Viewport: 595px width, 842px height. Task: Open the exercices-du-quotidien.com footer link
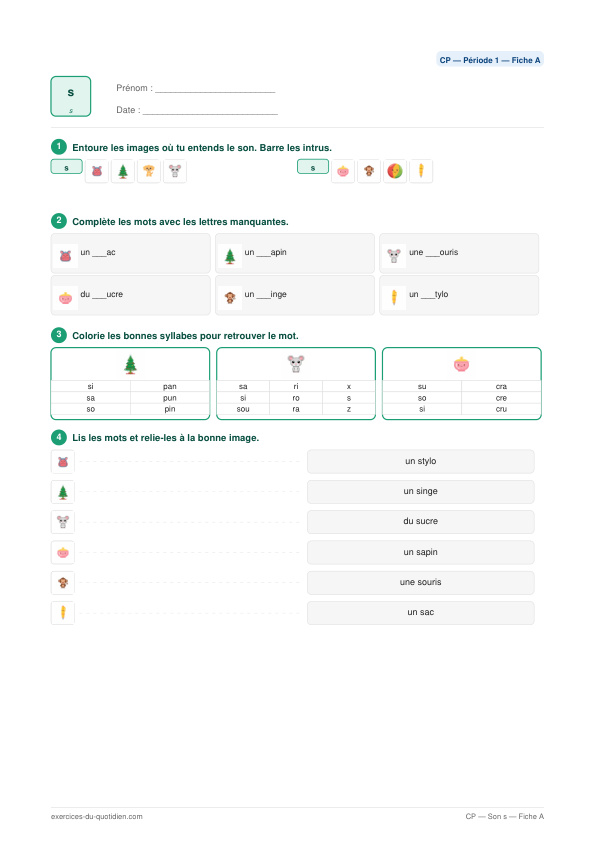(97, 816)
